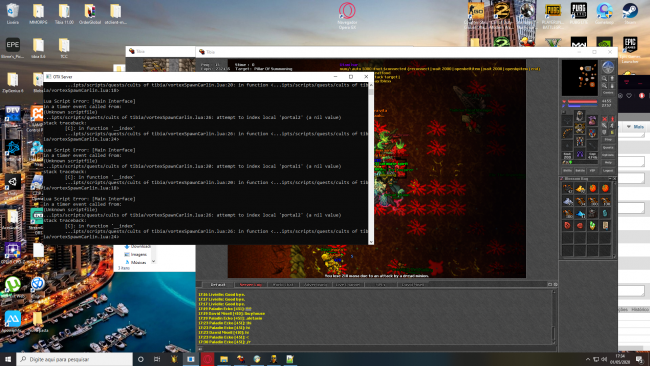The width and height of the screenshot is (650, 366).
Task: Open the red Server Log chat tab
Action: (251, 285)
